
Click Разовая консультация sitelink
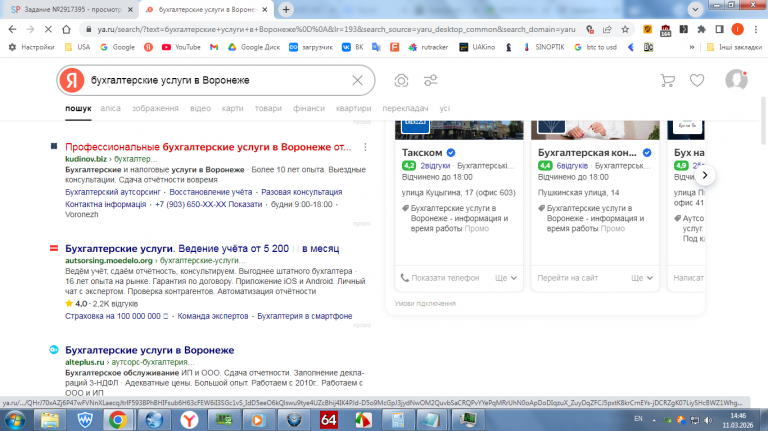[x=302, y=192]
